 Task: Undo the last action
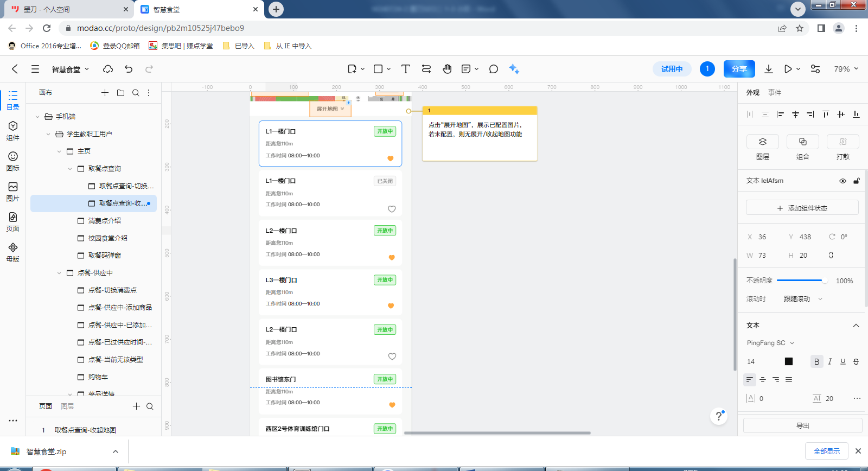pos(129,69)
